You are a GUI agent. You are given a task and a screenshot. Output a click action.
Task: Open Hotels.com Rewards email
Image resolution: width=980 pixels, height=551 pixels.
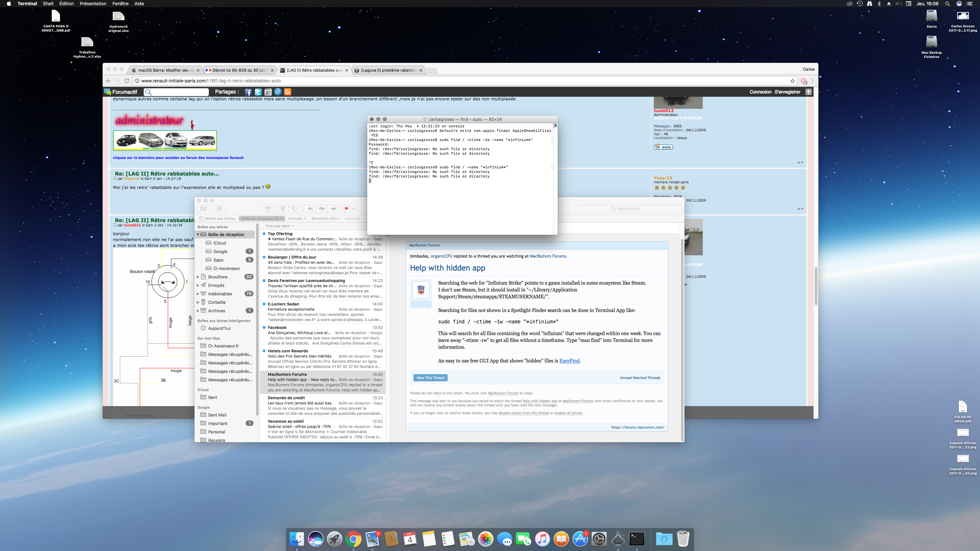(x=323, y=359)
